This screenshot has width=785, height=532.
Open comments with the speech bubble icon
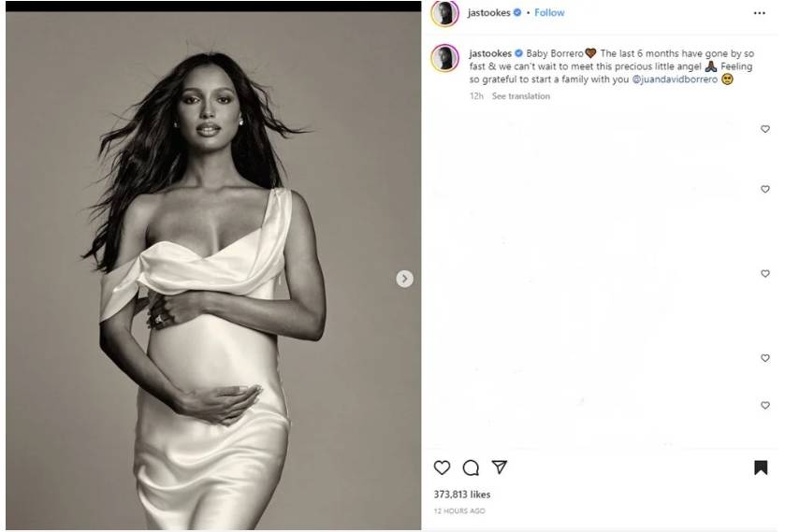click(x=471, y=467)
